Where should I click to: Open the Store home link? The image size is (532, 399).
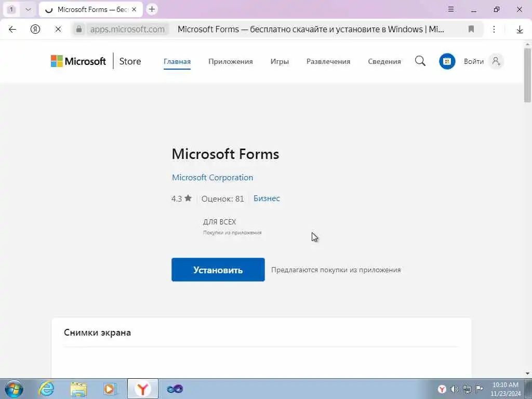point(130,61)
